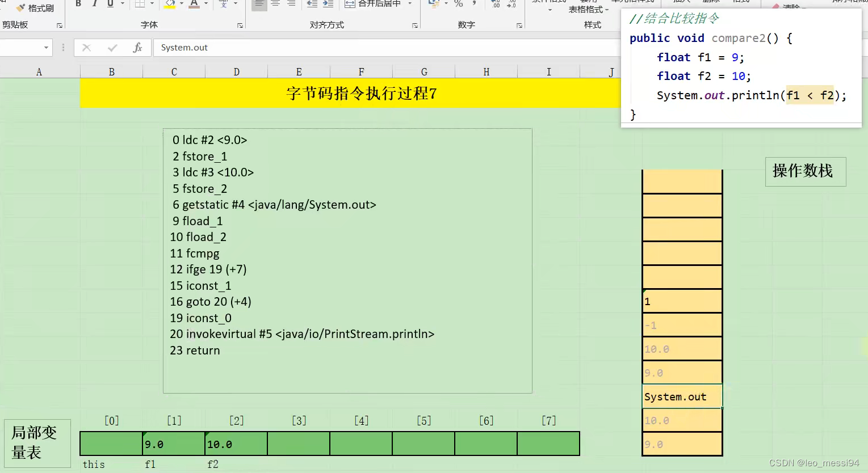This screenshot has width=868, height=473.
Task: Click bytecode line '0 ldc #2 <9.0>'
Action: (x=209, y=140)
